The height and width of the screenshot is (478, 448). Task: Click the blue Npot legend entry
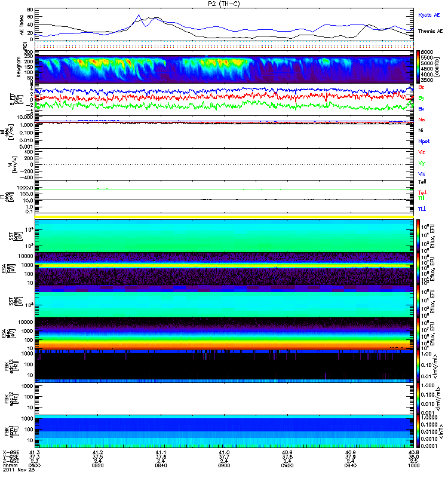point(423,142)
